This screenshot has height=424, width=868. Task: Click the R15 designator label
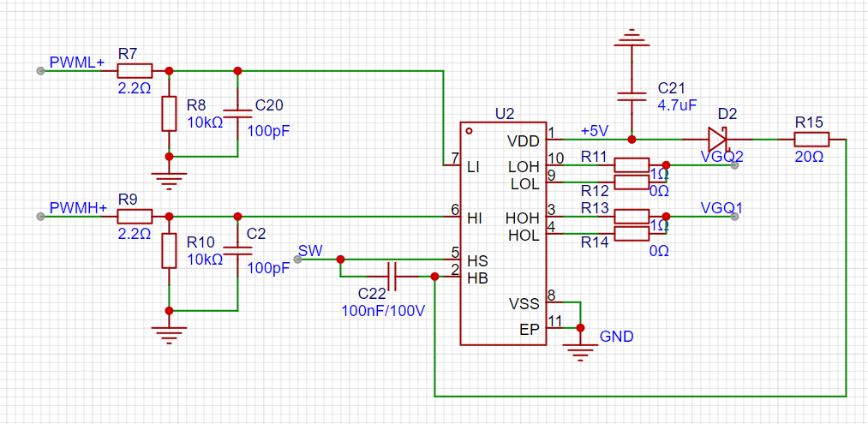coord(809,122)
